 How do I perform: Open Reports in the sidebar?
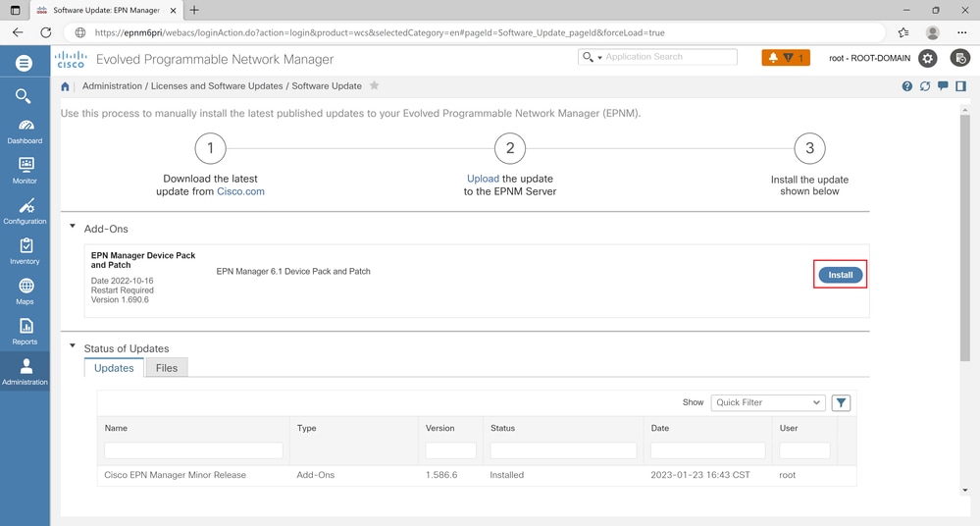[25, 332]
